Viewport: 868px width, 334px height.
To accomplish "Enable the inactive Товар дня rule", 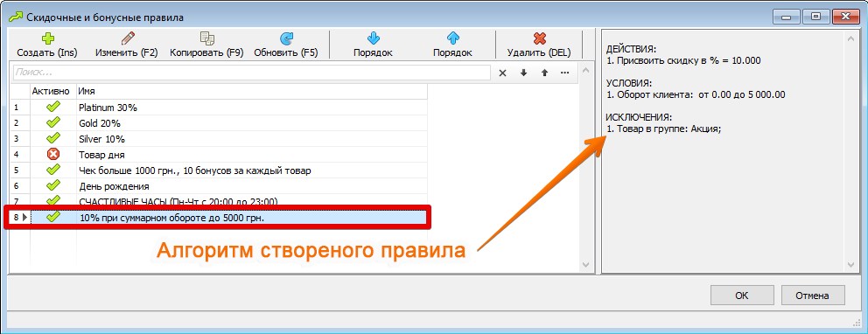I will 53,154.
